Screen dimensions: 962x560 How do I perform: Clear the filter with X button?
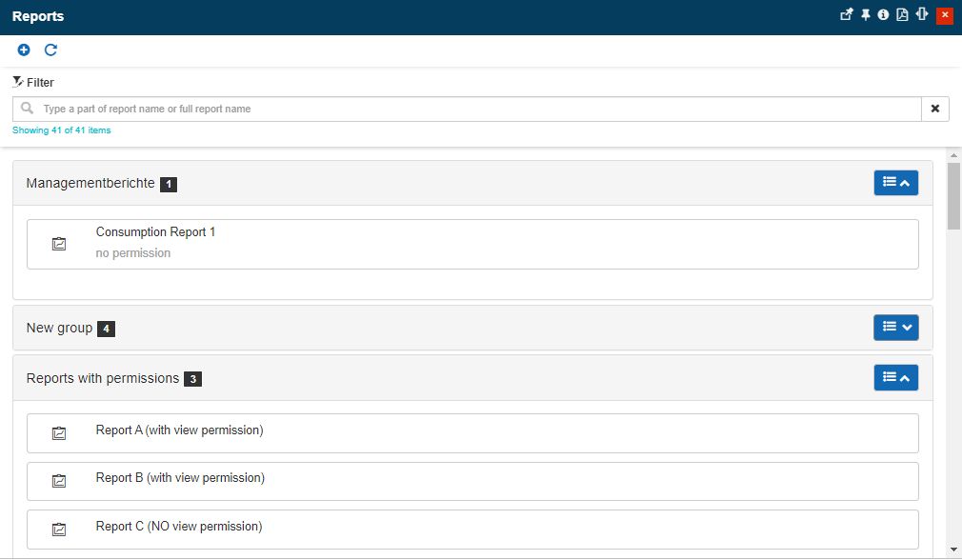click(x=934, y=109)
